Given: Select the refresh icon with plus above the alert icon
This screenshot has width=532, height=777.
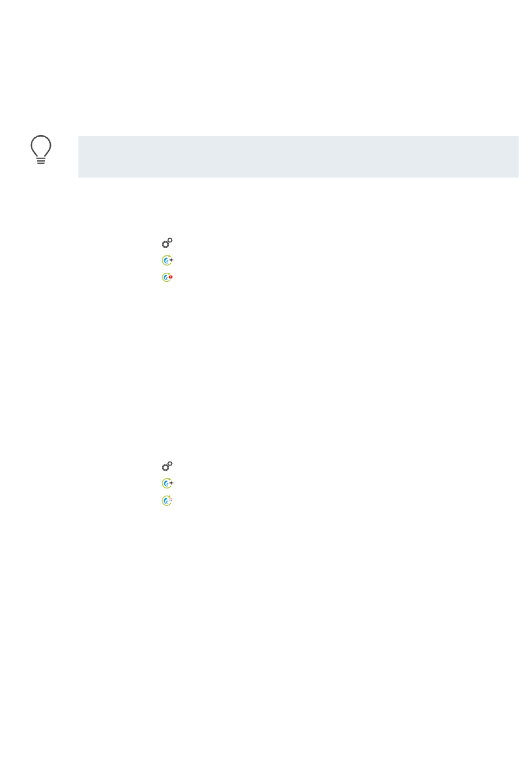Looking at the screenshot, I should click(x=167, y=260).
